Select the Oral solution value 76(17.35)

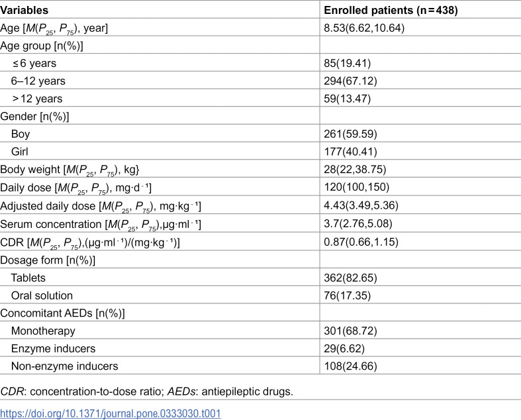tap(347, 295)
